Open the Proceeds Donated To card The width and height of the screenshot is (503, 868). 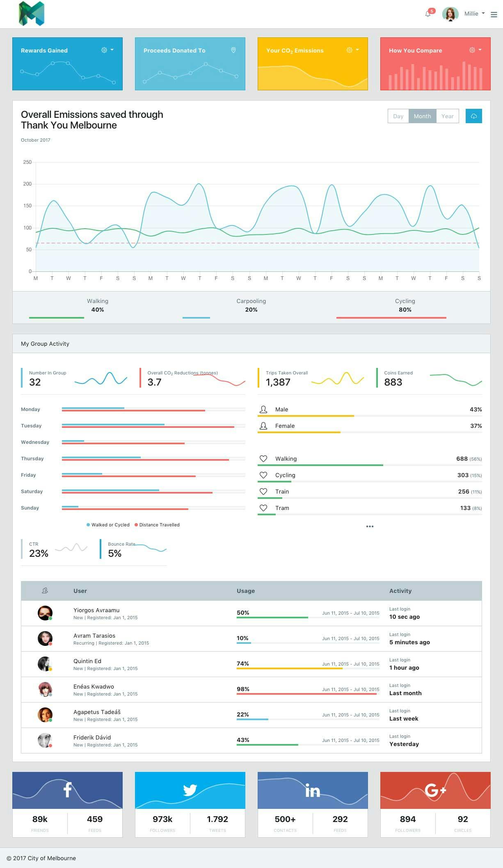[190, 64]
